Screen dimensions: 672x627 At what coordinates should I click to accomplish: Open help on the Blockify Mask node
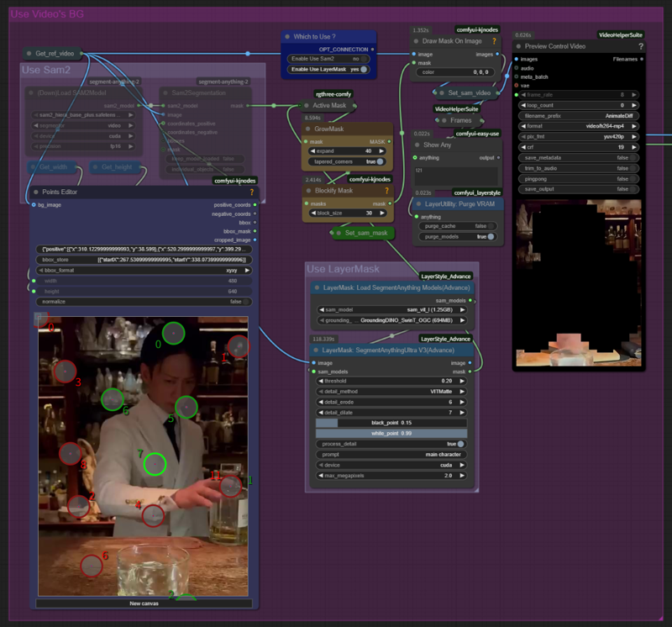pos(387,191)
